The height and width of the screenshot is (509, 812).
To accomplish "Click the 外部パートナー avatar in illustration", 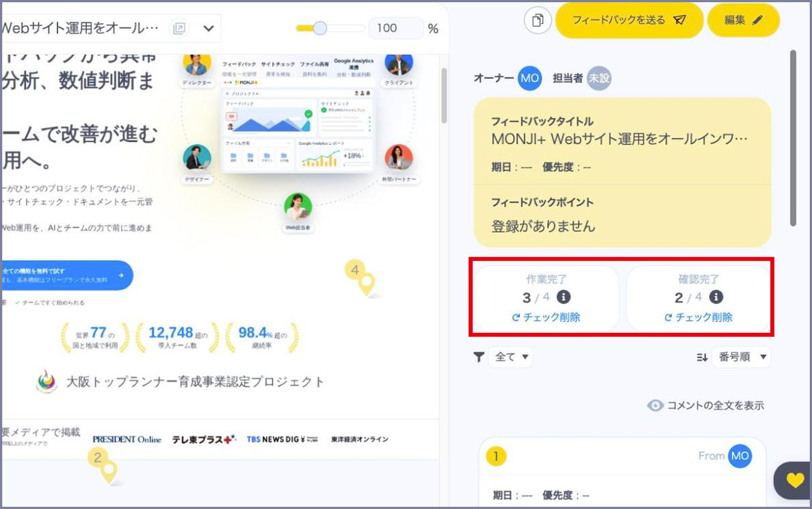I will tap(399, 158).
